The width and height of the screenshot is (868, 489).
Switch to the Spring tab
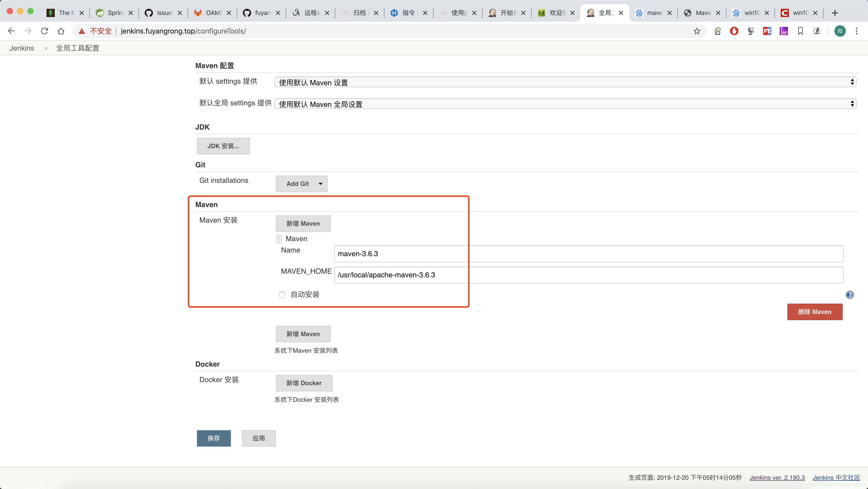tap(114, 13)
